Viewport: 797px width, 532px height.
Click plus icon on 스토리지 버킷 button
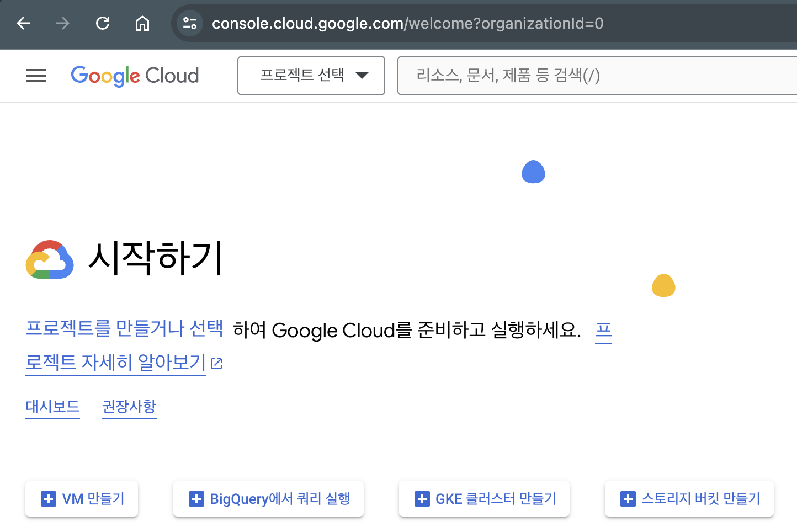(x=628, y=499)
